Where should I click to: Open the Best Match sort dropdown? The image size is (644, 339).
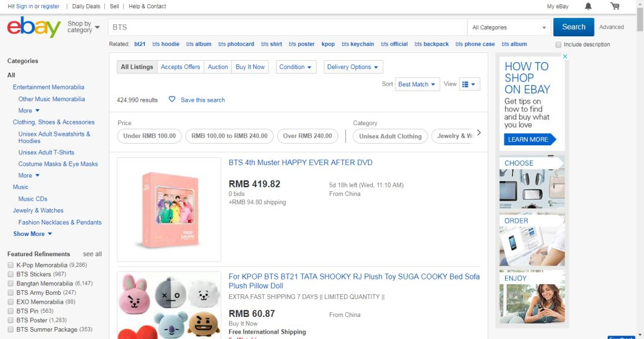pos(417,85)
